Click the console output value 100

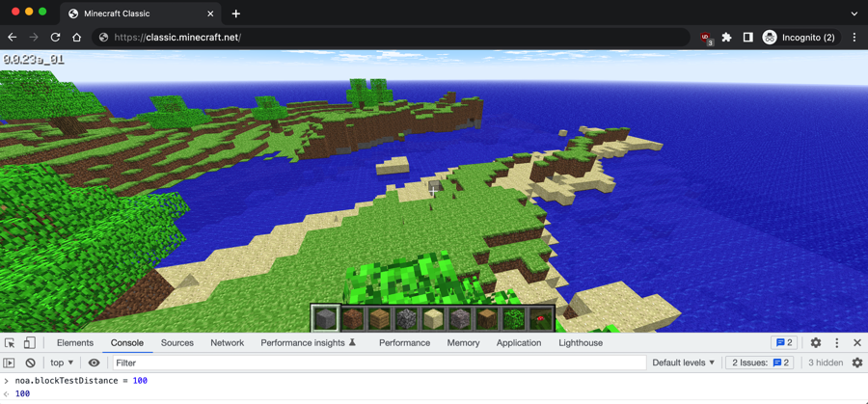[x=22, y=393]
